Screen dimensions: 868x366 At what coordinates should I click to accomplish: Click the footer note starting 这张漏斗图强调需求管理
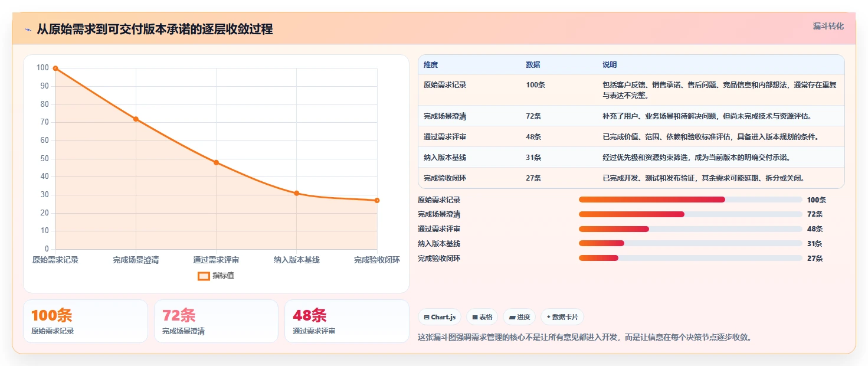(x=585, y=338)
